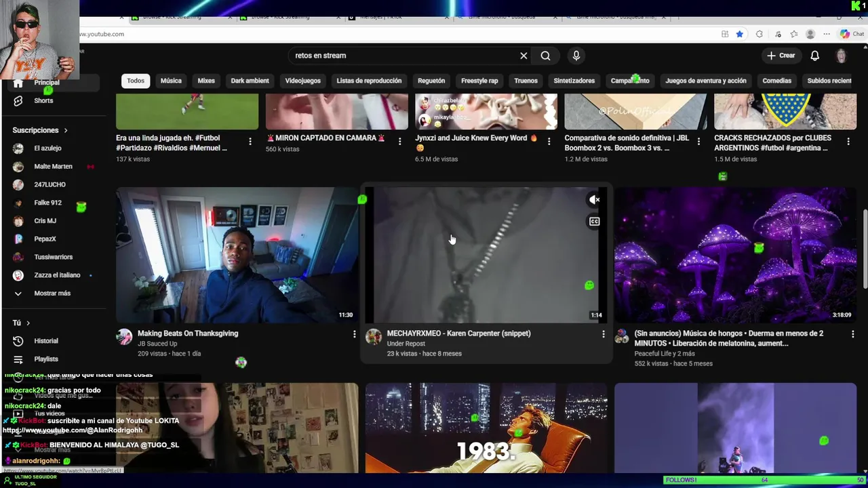Open the browser extensions puzzle icon
The image size is (868, 488).
pos(759,34)
